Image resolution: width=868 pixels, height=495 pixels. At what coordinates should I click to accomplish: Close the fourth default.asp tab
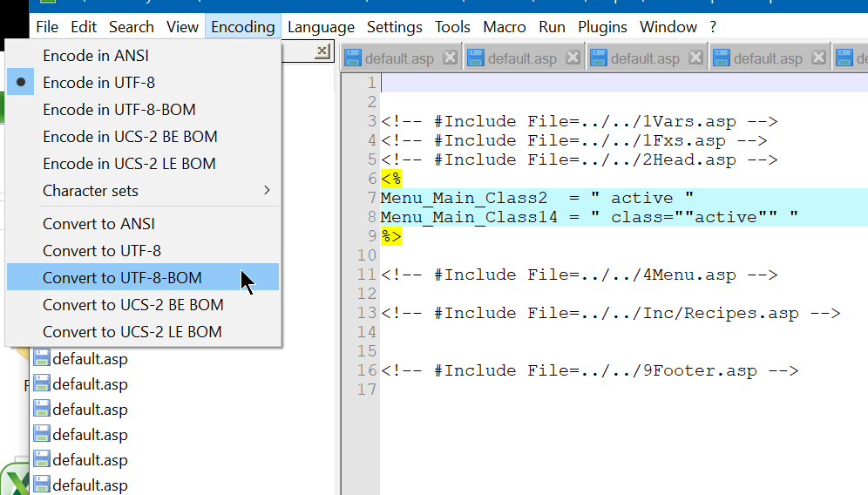(x=818, y=58)
